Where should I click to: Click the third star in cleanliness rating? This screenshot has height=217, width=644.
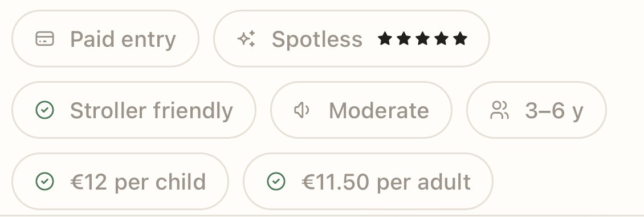pyautogui.click(x=423, y=39)
